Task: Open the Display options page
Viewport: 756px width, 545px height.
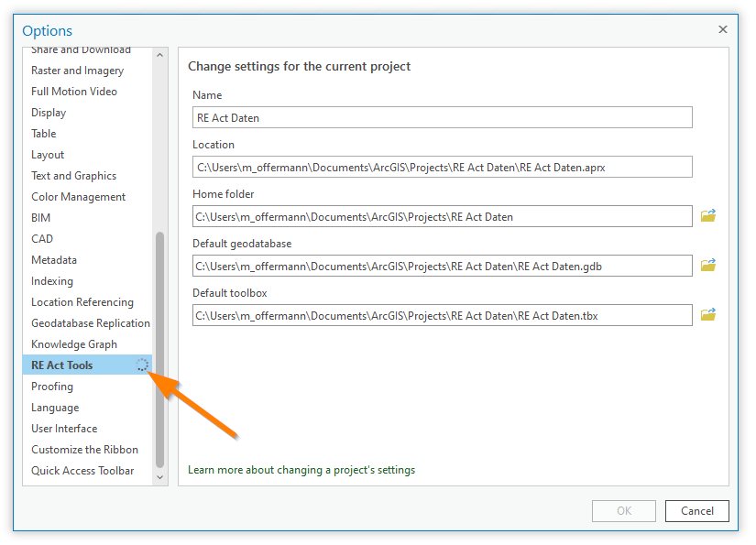Action: tap(49, 113)
